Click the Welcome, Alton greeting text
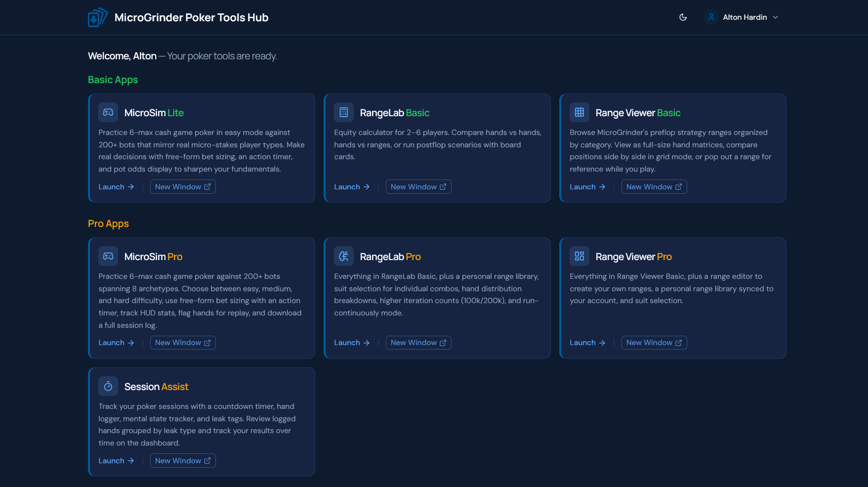This screenshot has height=487, width=868. pos(122,56)
